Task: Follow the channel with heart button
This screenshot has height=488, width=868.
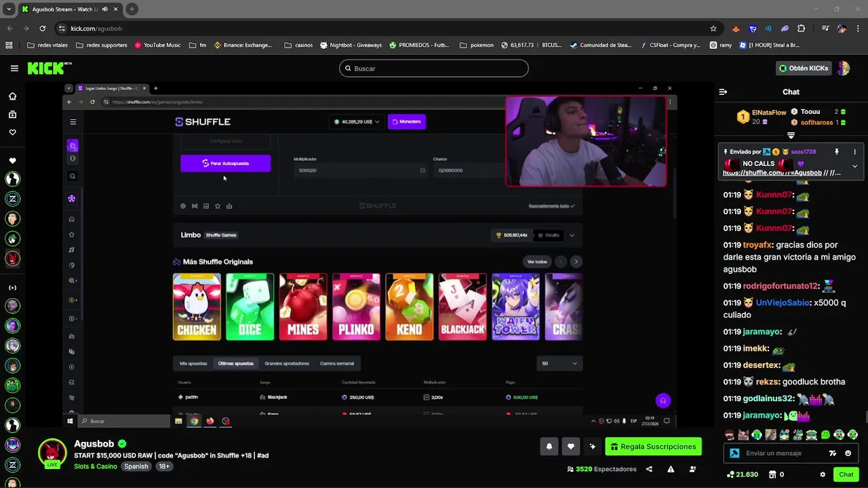Action: pyautogui.click(x=571, y=447)
